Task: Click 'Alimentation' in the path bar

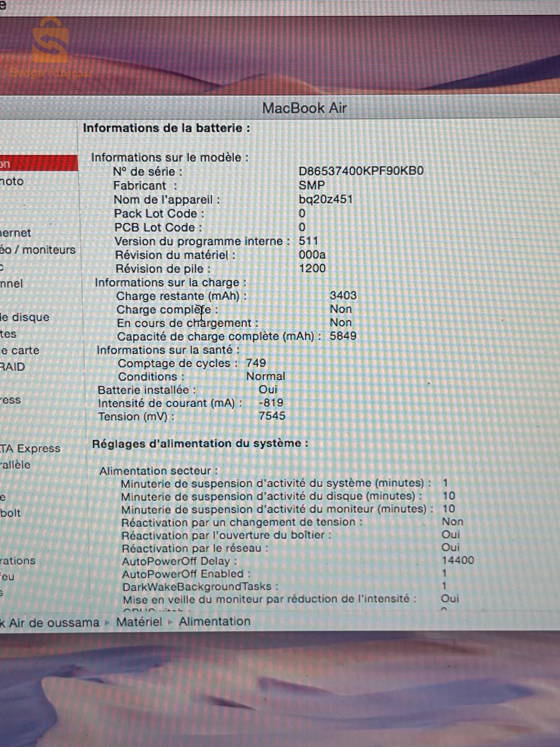Action: 214,621
